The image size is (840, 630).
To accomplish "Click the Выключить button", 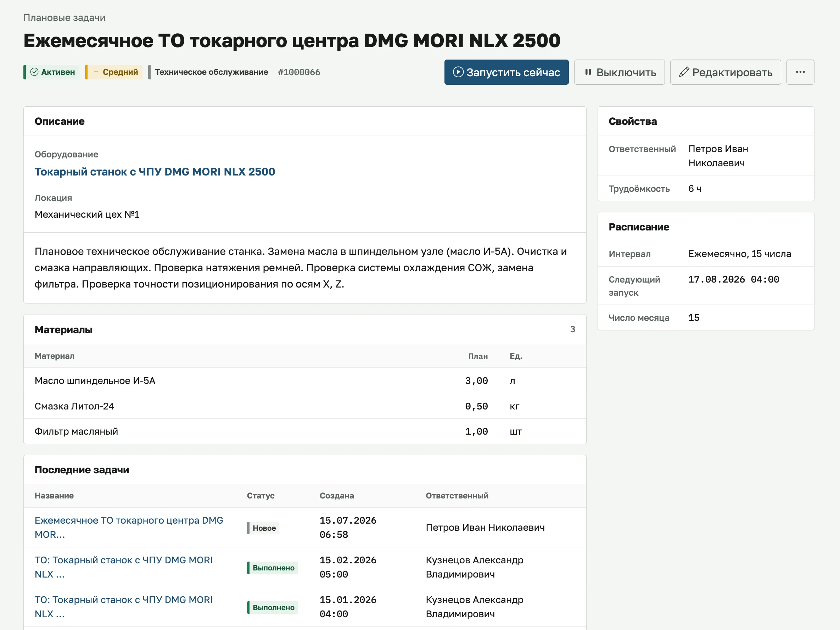I will [x=619, y=72].
